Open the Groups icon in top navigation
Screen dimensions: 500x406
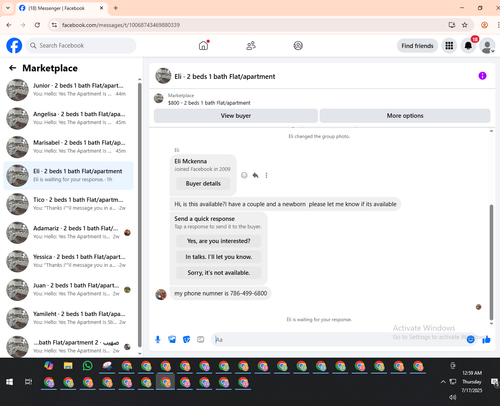click(298, 45)
